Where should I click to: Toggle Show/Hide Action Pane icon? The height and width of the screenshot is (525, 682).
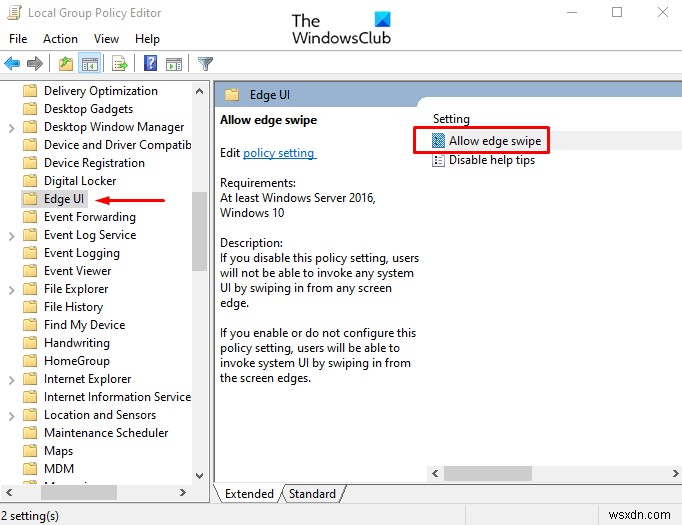click(x=174, y=64)
